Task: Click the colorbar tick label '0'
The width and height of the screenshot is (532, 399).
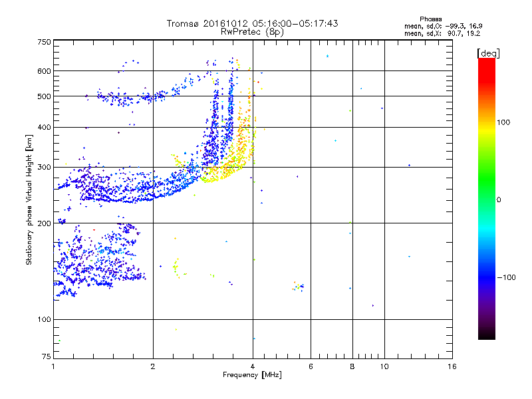Action: pyautogui.click(x=499, y=200)
